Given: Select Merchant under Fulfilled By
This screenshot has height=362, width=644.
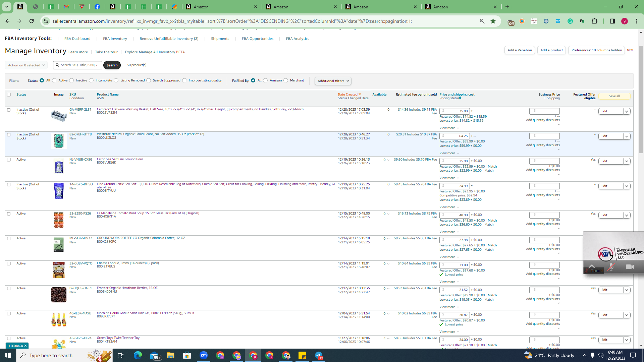Looking at the screenshot, I should pos(286,80).
